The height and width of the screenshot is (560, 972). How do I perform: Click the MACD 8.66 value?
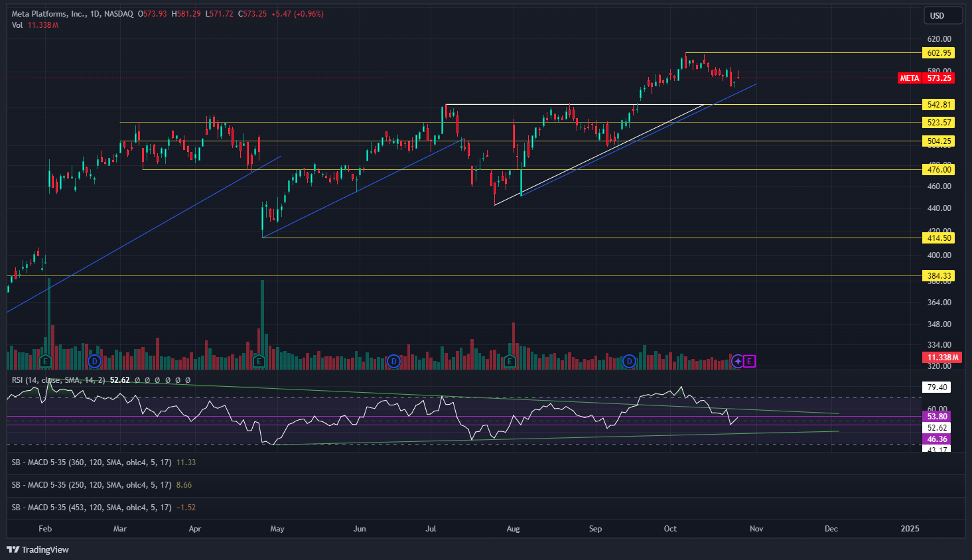[x=184, y=485]
